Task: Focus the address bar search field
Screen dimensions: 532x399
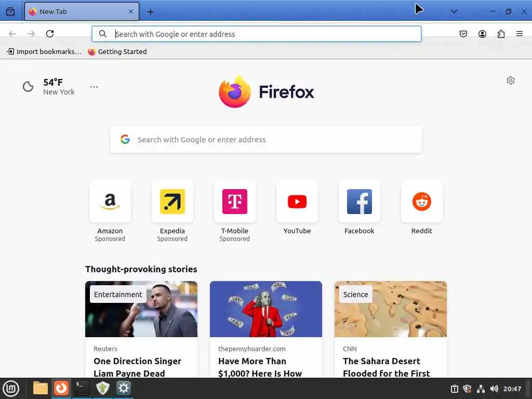Action: pos(257,34)
